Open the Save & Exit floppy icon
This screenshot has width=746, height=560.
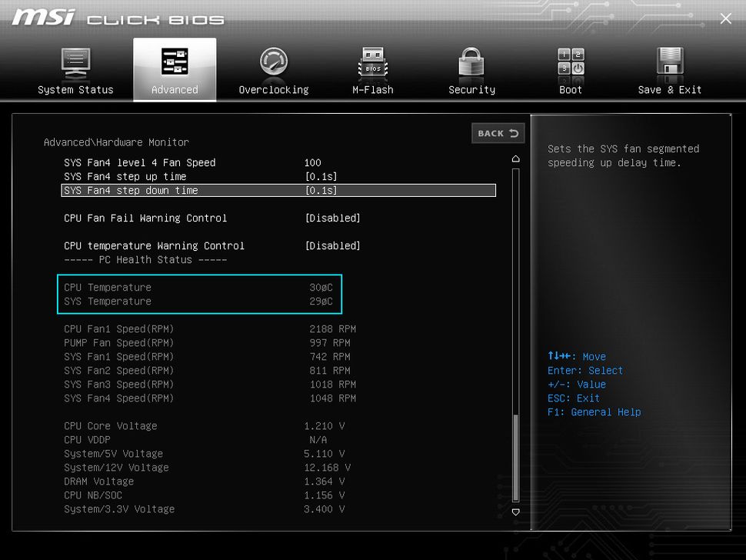tap(669, 62)
